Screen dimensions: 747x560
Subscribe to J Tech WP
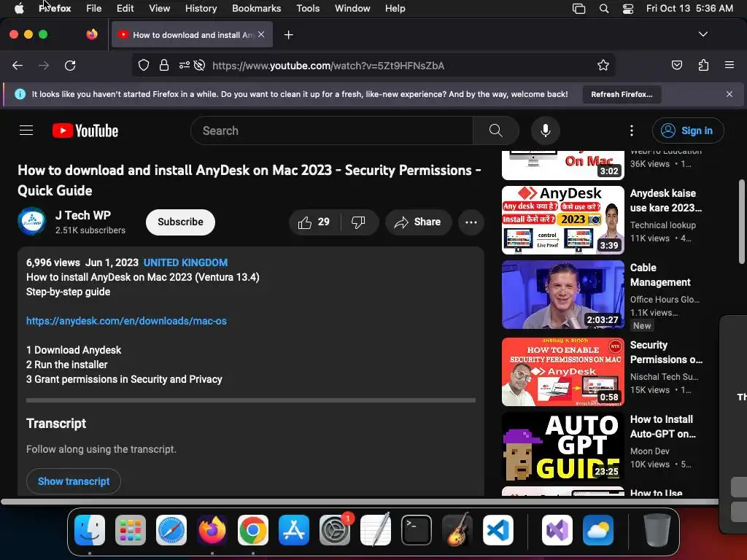180,222
